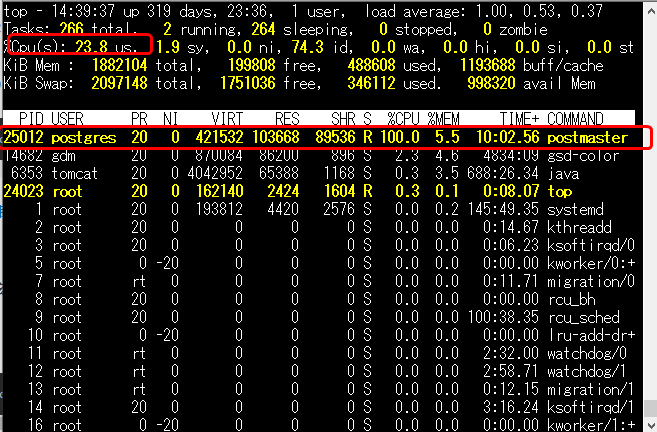Click the java command
This screenshot has width=657, height=432.
click(x=563, y=173)
